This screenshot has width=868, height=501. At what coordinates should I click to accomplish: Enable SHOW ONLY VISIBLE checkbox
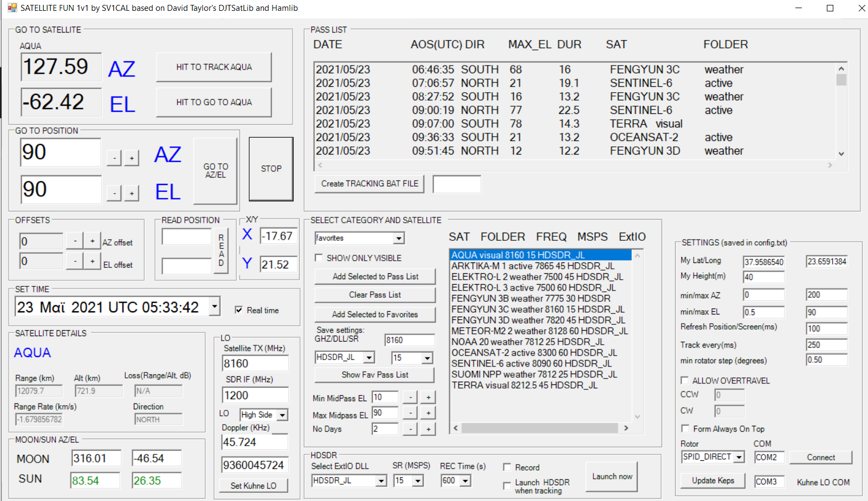tap(319, 258)
